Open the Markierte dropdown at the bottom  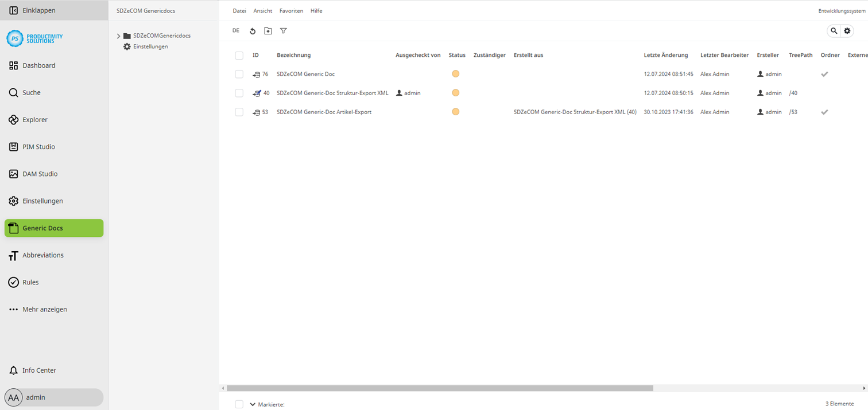click(x=253, y=404)
